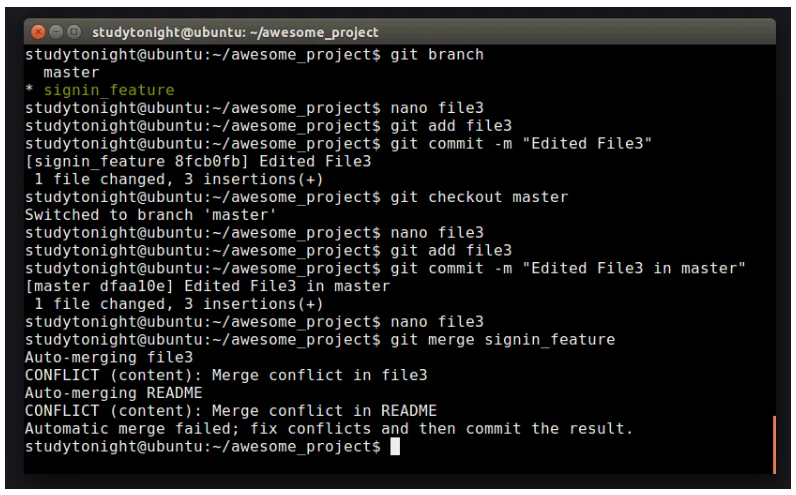Viewport: 796px width, 495px height.
Task: Click the master branch listed under git branch
Action: pyautogui.click(x=72, y=72)
